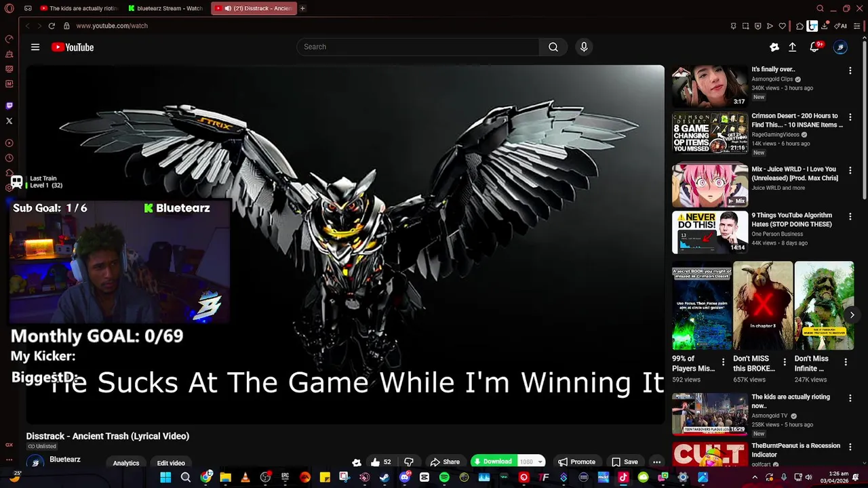Open the Opera GX main menu logo
Viewport: 868px width, 488px height.
point(9,8)
